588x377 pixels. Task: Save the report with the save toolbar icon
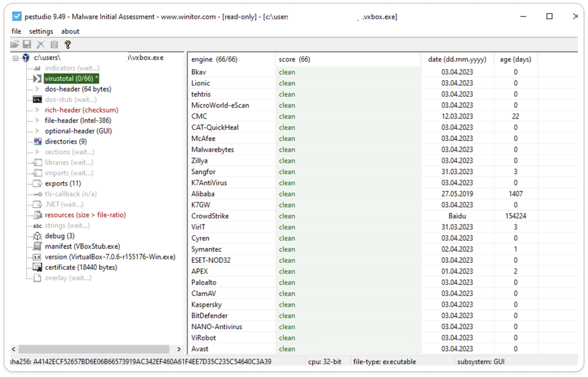click(x=27, y=44)
